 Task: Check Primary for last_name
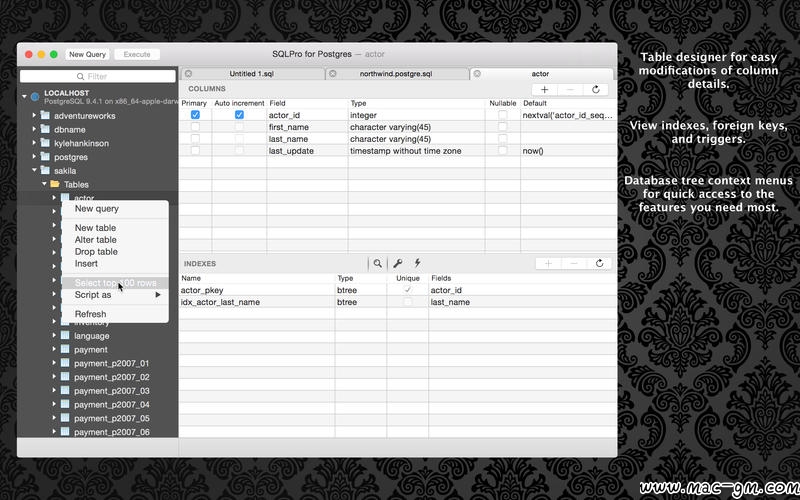(195, 138)
